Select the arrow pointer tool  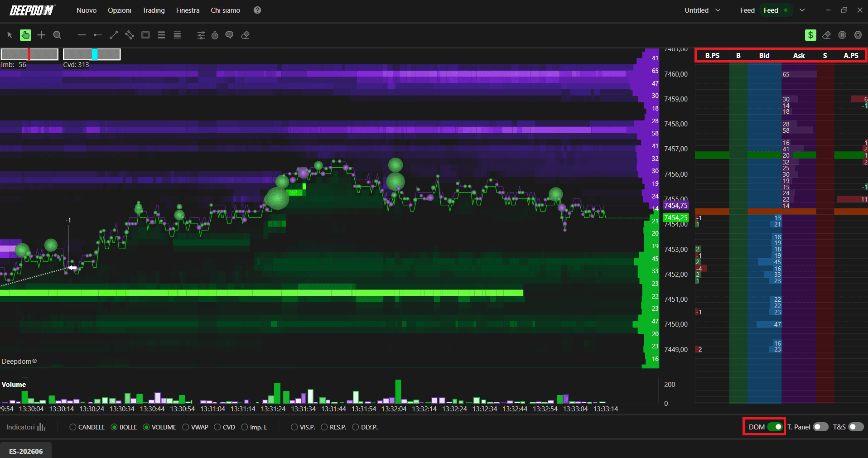(x=10, y=35)
